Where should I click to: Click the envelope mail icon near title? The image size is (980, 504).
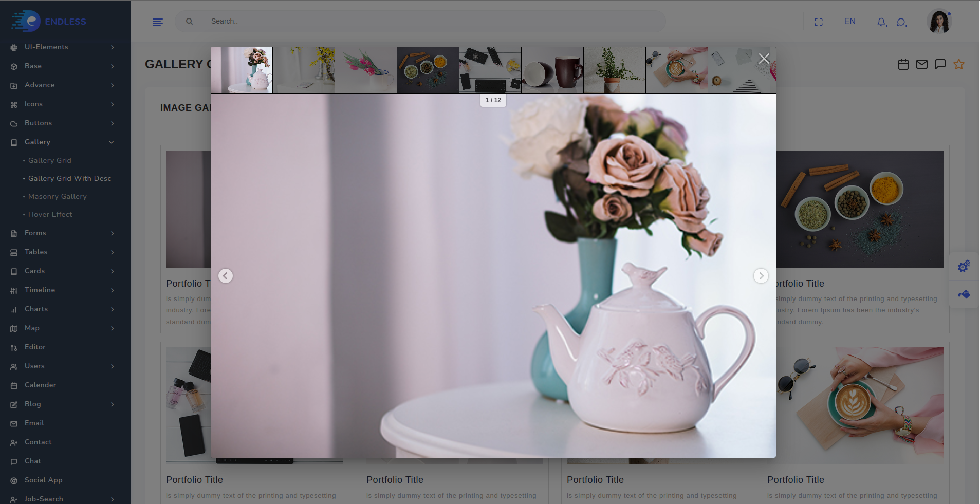click(x=921, y=64)
